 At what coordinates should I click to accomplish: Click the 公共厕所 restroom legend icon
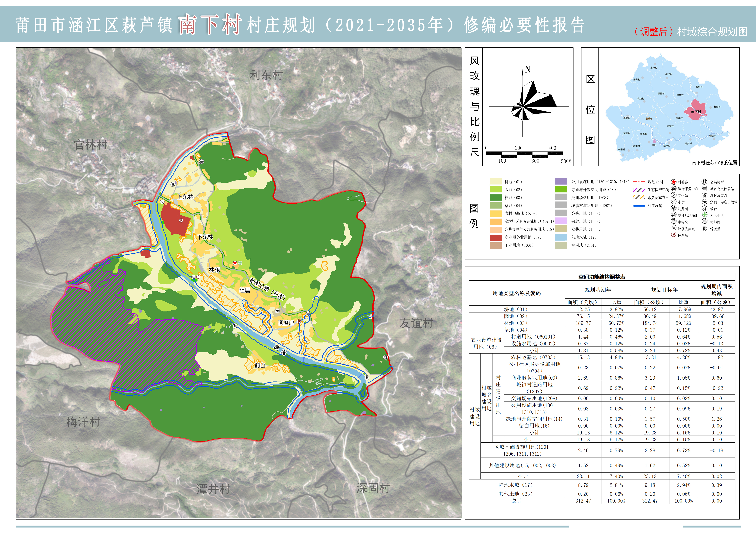pyautogui.click(x=704, y=182)
